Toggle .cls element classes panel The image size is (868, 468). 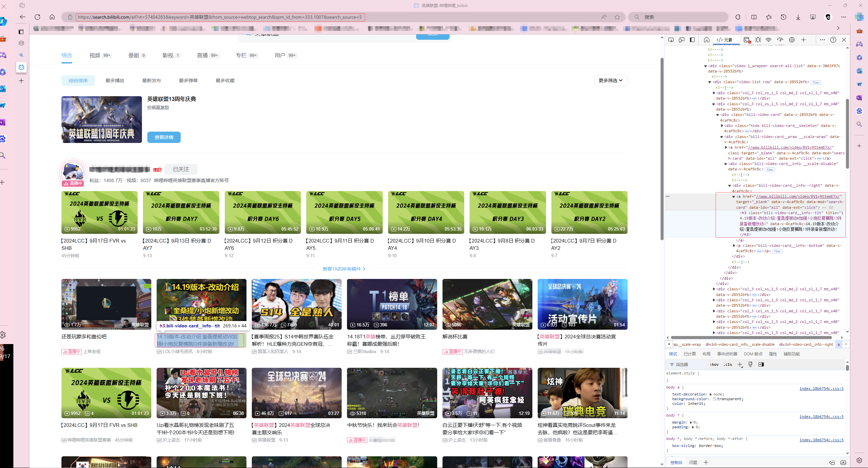[x=728, y=364]
